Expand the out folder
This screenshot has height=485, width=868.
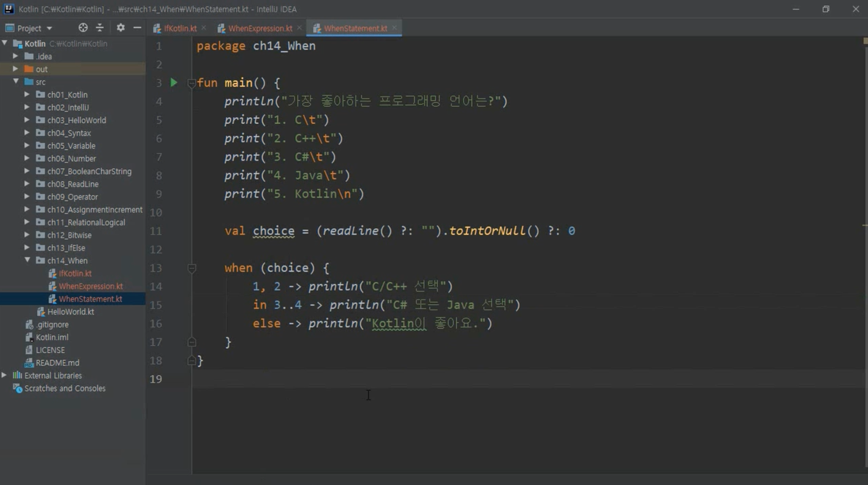pyautogui.click(x=15, y=69)
